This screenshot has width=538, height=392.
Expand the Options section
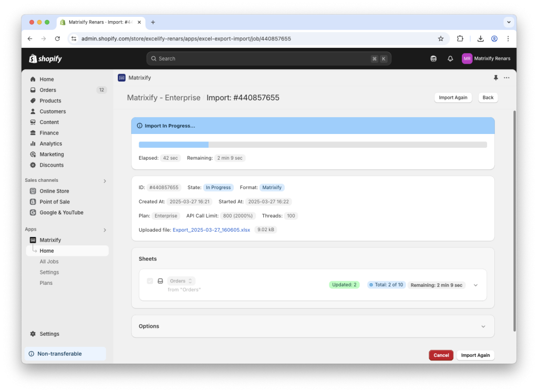(483, 326)
